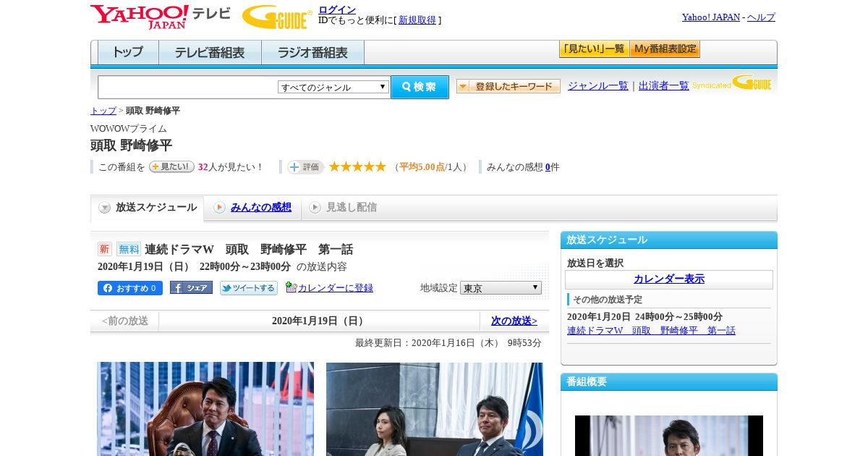Click the Twitter ツイートする button
This screenshot has width=868, height=456.
249,288
